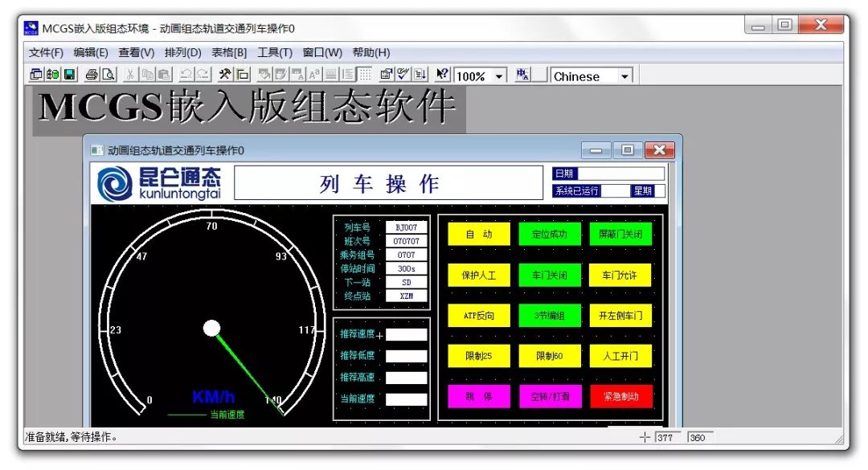868x470 pixels.
Task: Save the current project
Action: point(68,75)
